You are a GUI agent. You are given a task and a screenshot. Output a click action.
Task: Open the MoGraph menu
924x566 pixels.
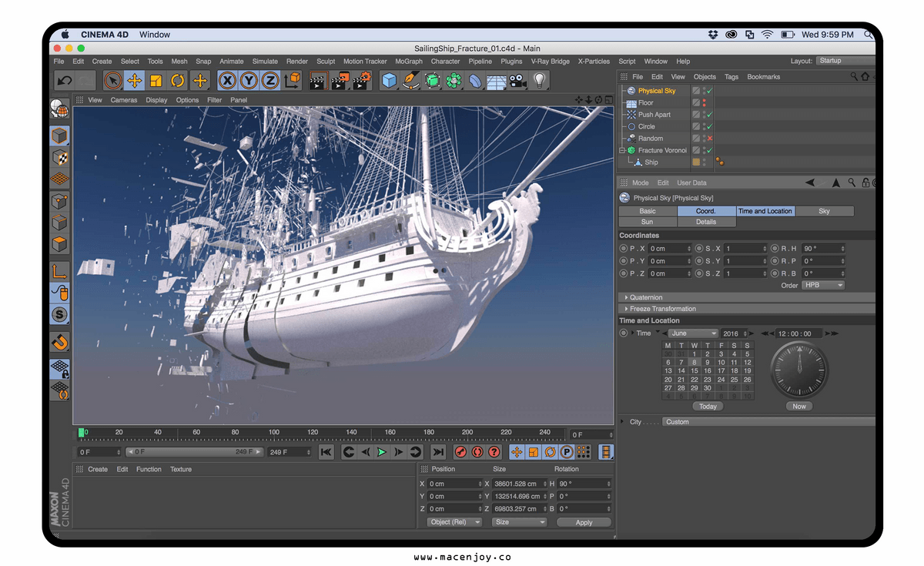[409, 62]
